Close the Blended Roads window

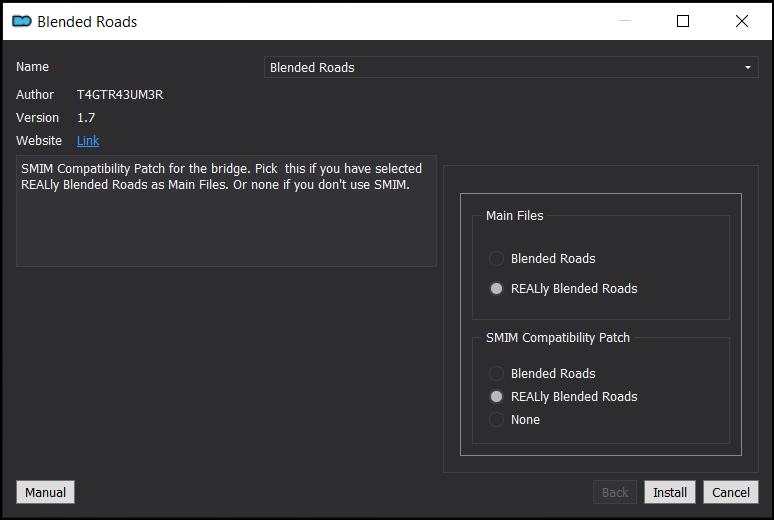pyautogui.click(x=741, y=21)
